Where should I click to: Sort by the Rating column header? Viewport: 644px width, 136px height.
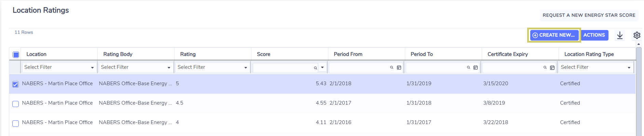188,54
